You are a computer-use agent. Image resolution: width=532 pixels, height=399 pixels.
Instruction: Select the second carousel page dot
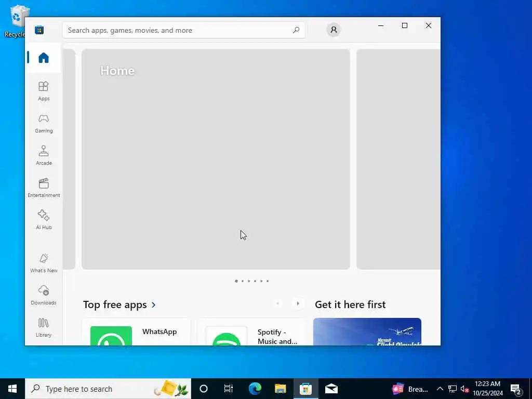pos(243,281)
